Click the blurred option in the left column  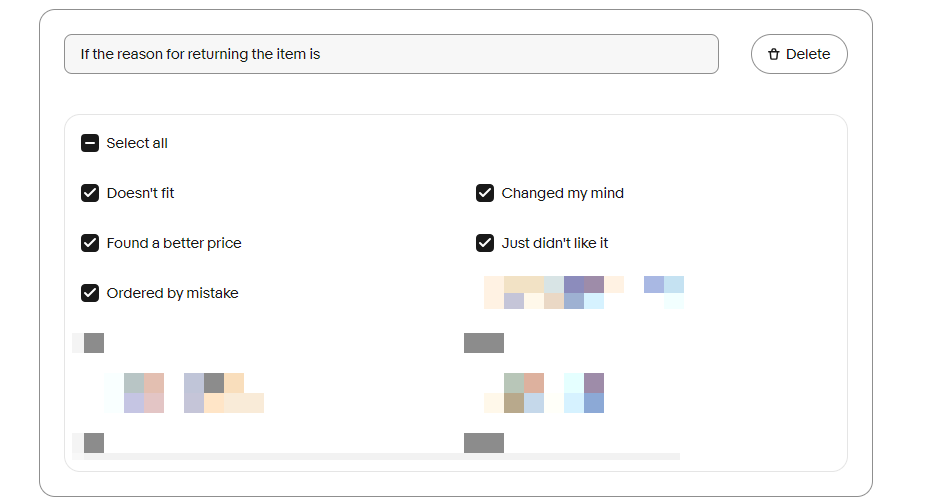[x=183, y=392]
